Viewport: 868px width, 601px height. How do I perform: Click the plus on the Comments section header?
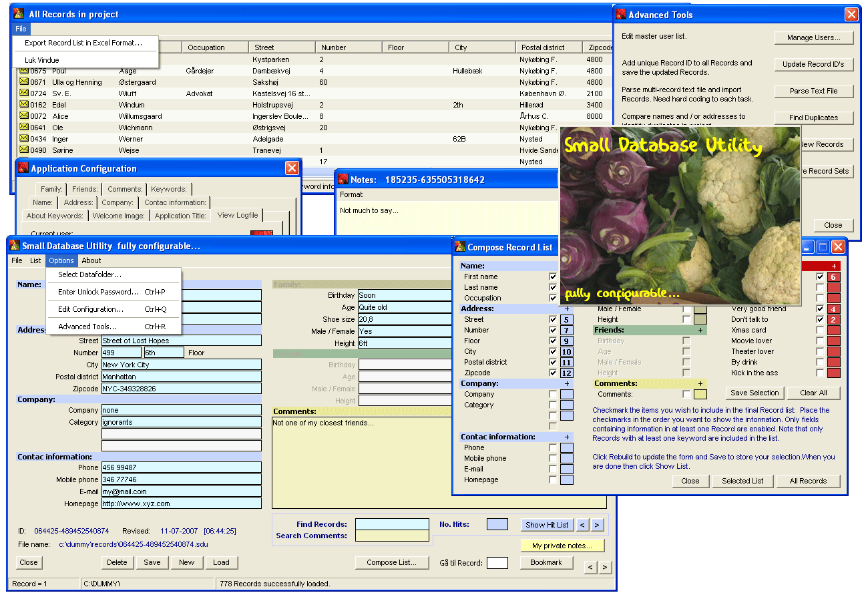tap(700, 384)
